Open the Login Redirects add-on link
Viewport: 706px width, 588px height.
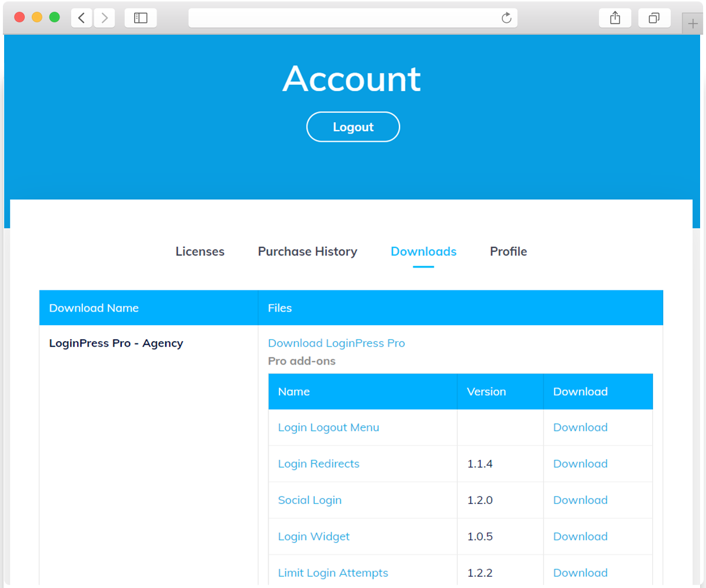pos(318,464)
